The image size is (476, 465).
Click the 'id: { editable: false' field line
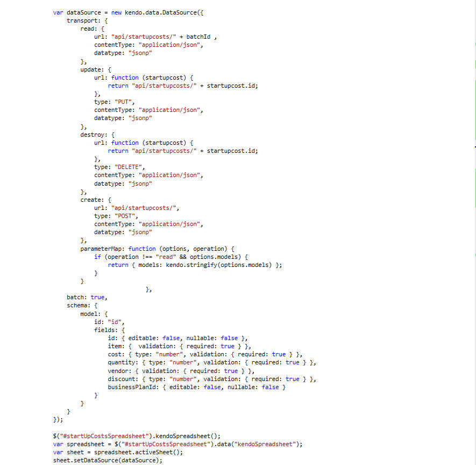(177, 339)
